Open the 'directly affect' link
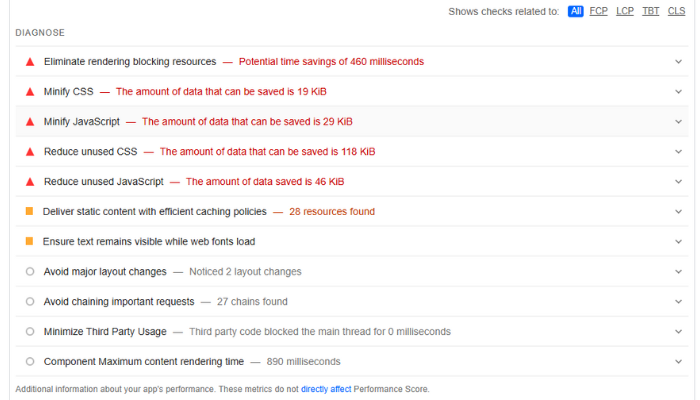 click(x=326, y=389)
